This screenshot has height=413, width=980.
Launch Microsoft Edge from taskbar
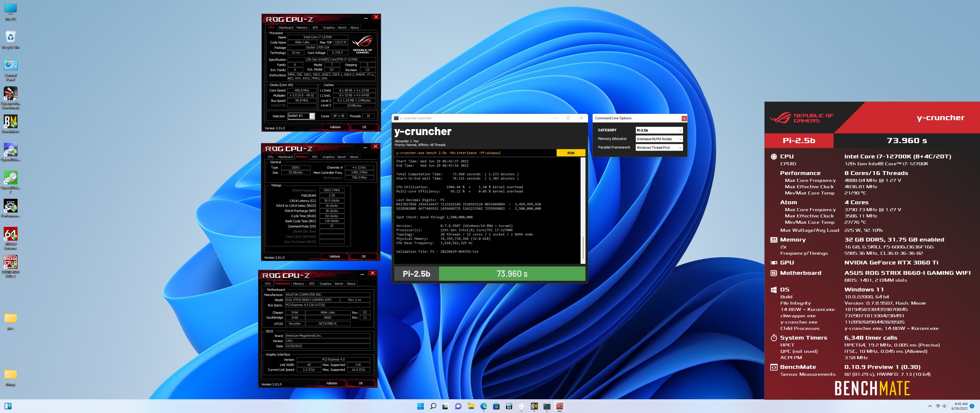click(484, 406)
